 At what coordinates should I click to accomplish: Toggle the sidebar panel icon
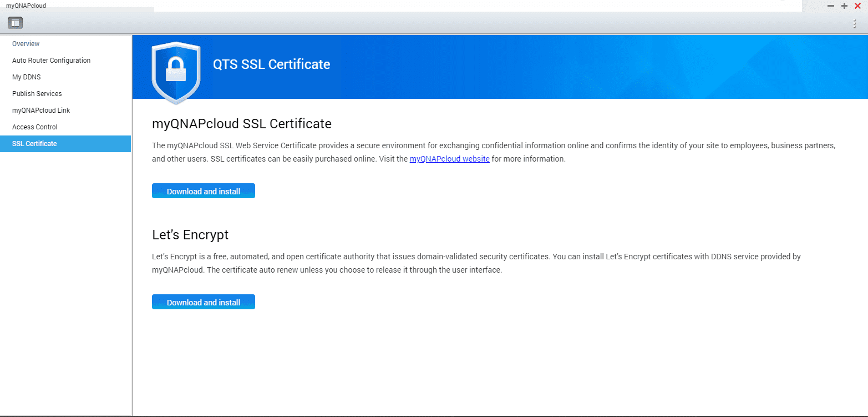(15, 23)
